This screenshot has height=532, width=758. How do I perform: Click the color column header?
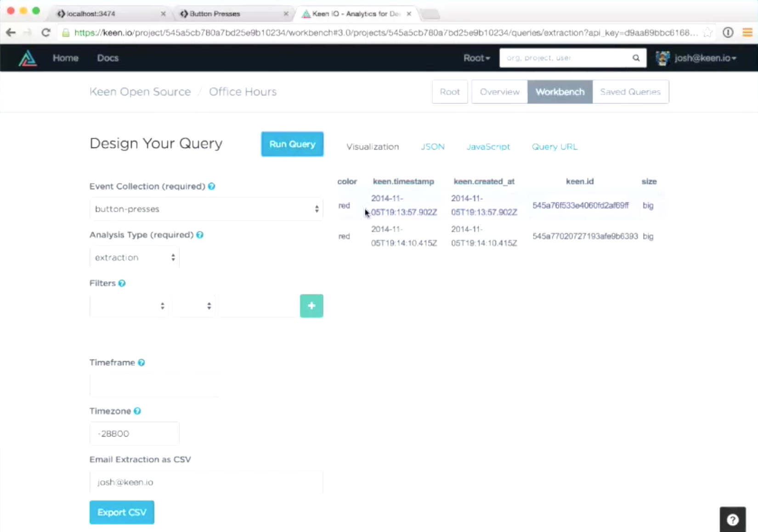click(347, 181)
